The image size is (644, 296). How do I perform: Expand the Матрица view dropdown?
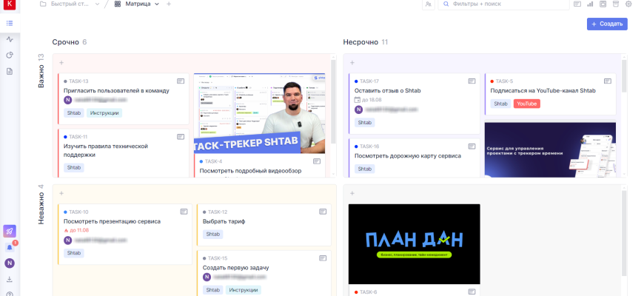(x=156, y=4)
